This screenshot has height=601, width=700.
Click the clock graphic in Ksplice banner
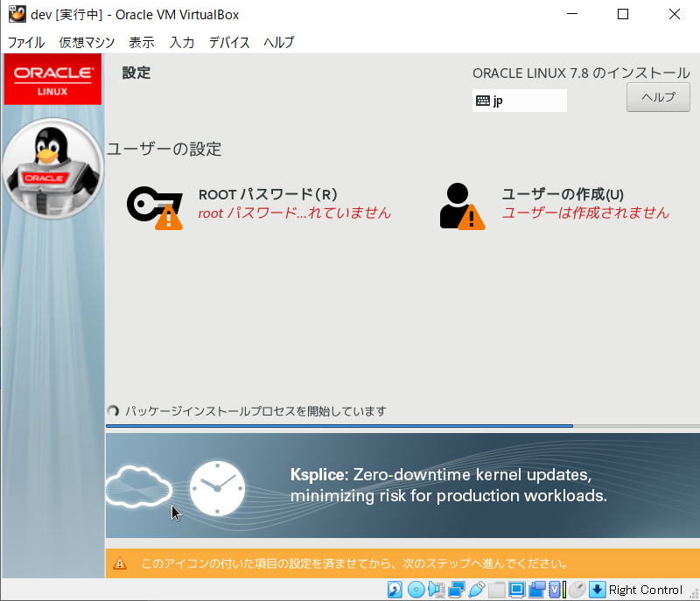click(x=217, y=488)
